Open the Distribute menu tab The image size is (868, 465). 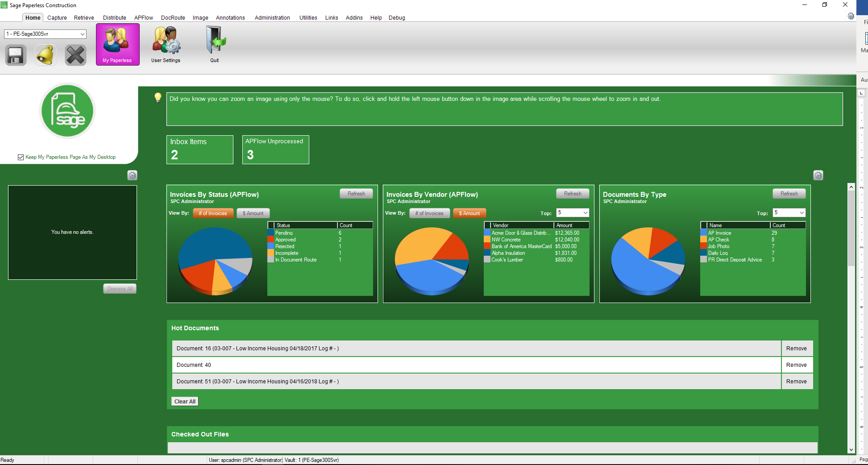(115, 18)
